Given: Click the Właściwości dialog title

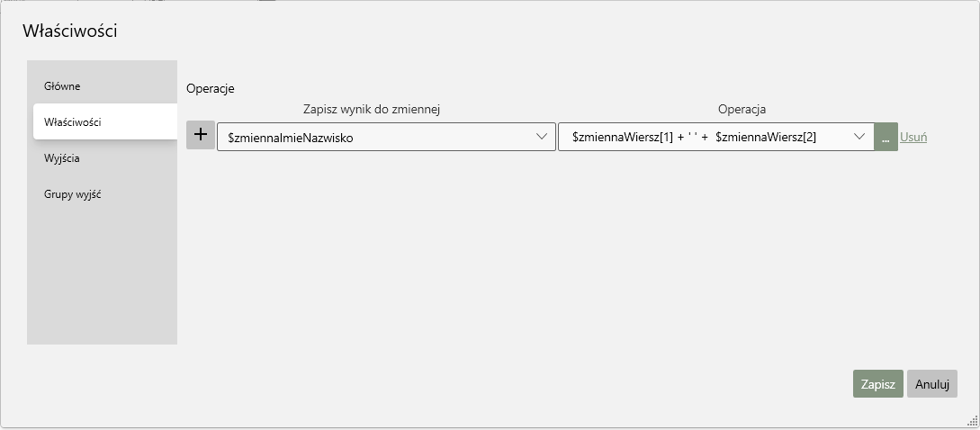Looking at the screenshot, I should [x=70, y=31].
